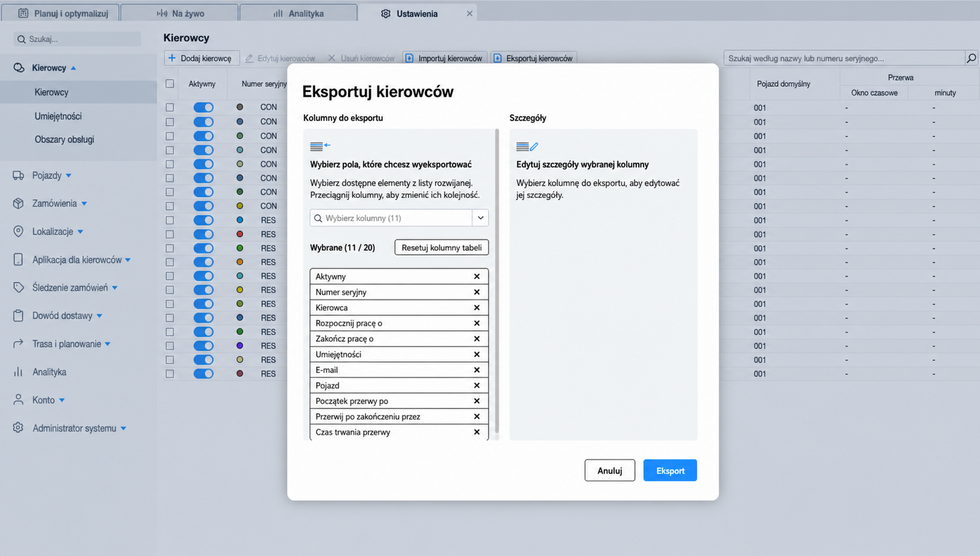This screenshot has width=980, height=556.
Task: Remove the E-mail column via X
Action: click(x=477, y=370)
